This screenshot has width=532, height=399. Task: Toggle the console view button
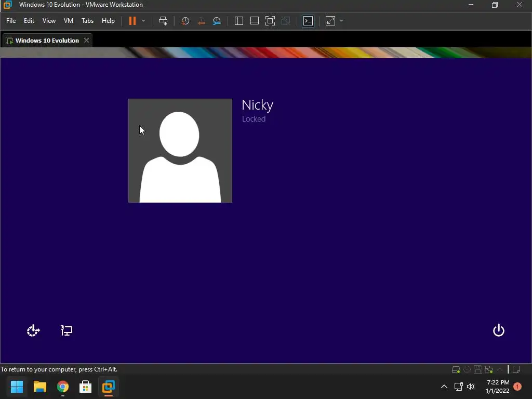click(308, 21)
